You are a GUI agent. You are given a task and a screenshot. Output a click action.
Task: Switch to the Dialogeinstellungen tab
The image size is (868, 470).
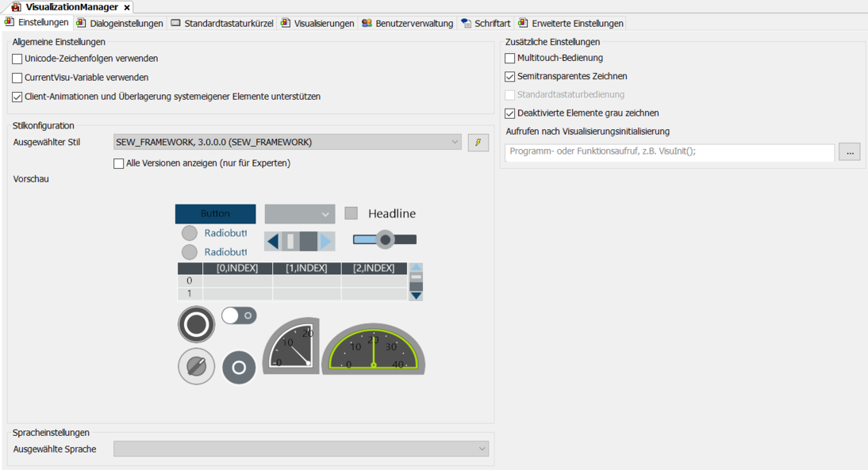click(x=121, y=23)
